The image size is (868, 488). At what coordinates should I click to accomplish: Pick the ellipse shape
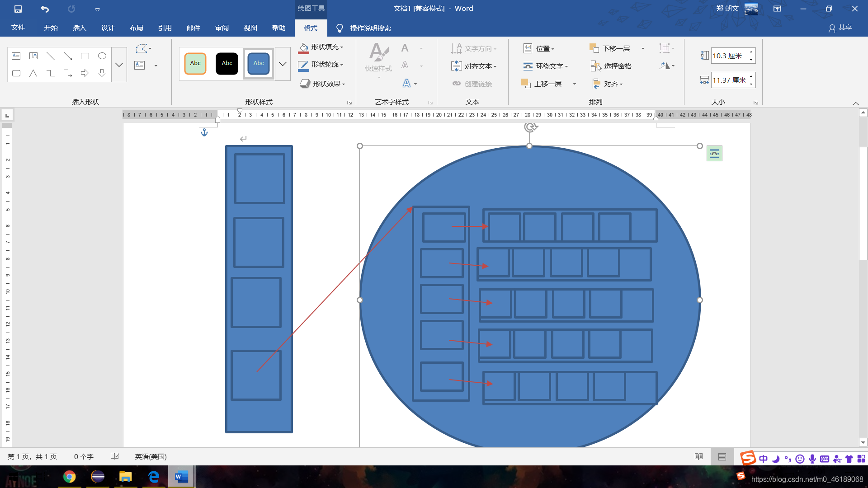click(102, 56)
